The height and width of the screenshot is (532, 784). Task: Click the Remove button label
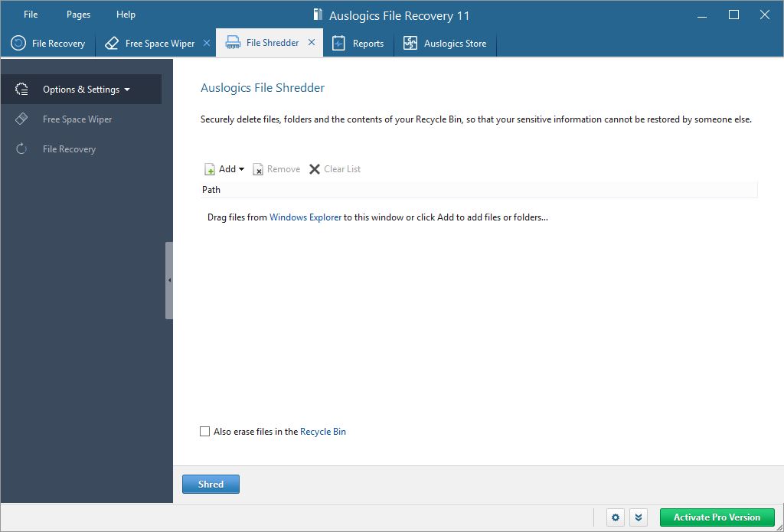(283, 169)
